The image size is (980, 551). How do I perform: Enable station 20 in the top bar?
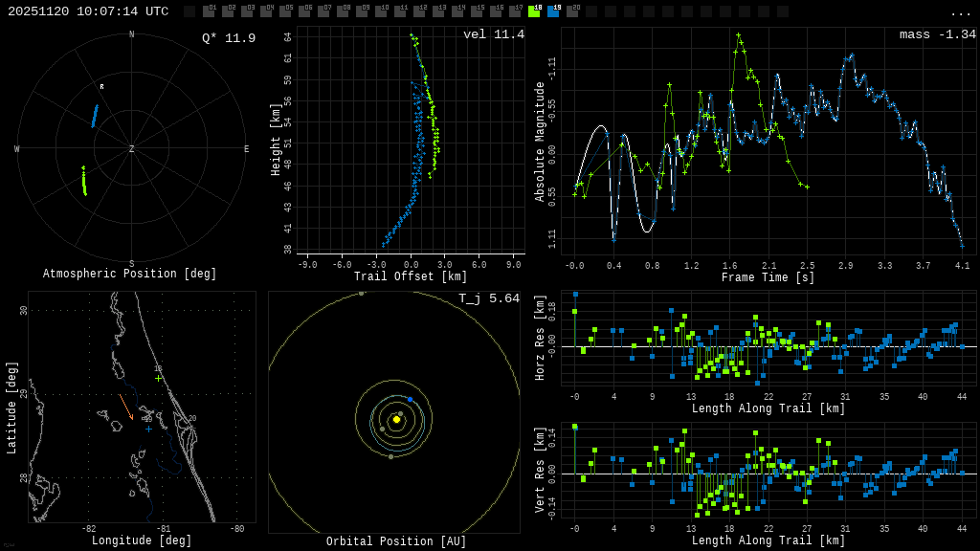[572, 11]
